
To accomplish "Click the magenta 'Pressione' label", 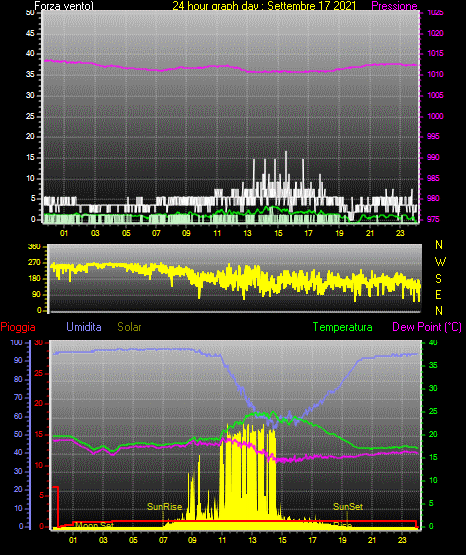I will click(394, 6).
